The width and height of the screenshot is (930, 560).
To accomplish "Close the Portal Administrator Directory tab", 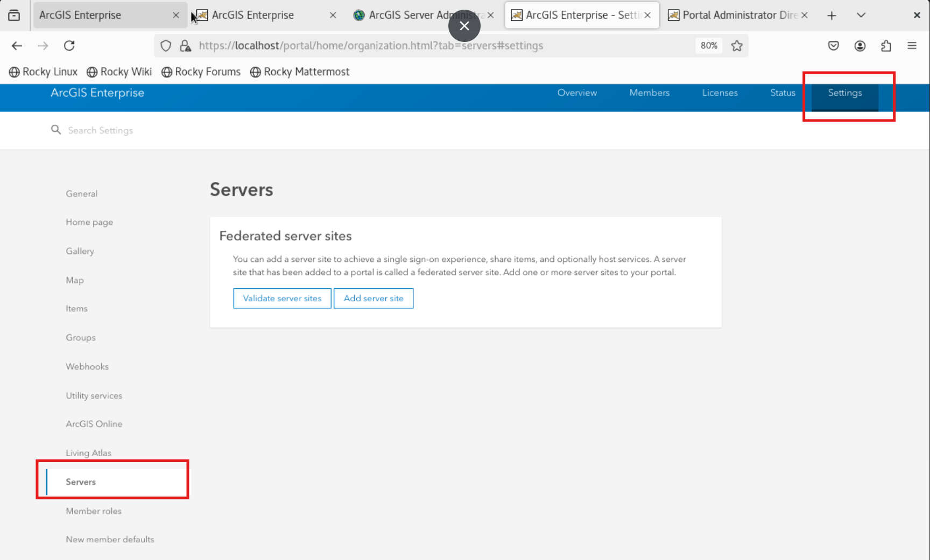I will (804, 15).
